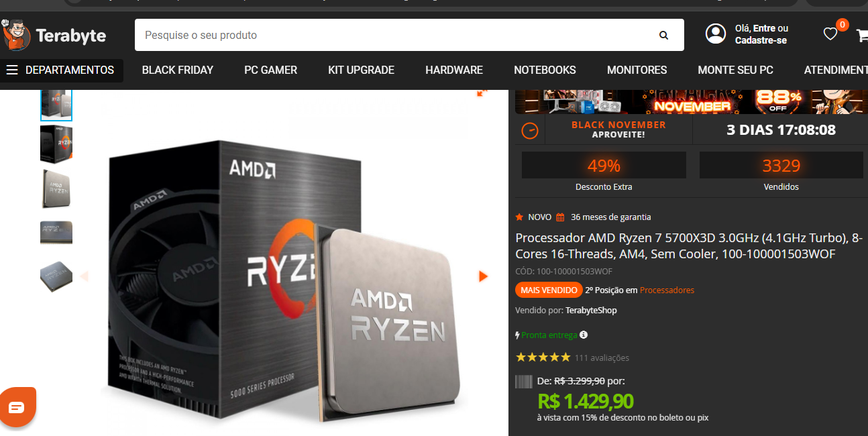Click the Terabyte logo

coord(54,35)
